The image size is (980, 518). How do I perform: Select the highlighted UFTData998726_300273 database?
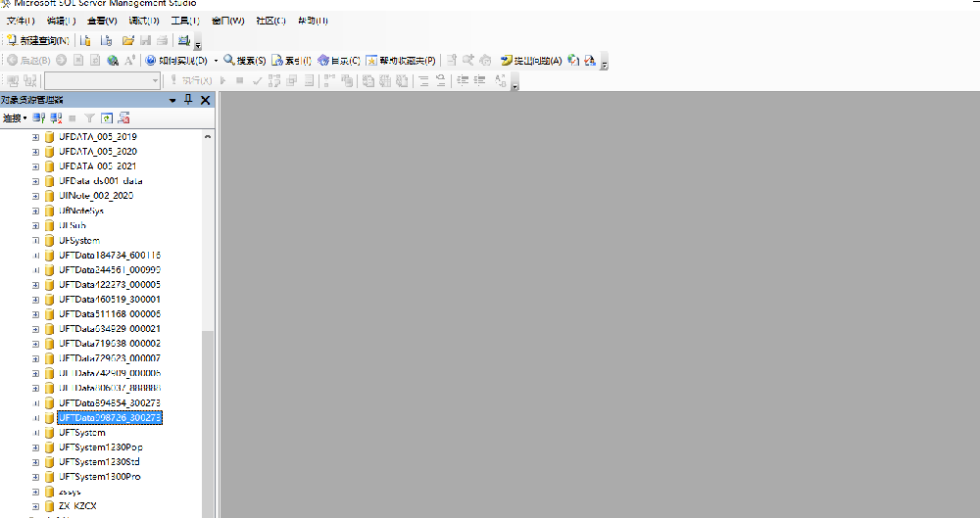110,417
